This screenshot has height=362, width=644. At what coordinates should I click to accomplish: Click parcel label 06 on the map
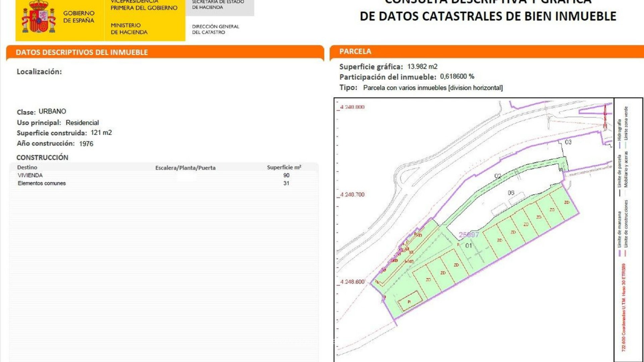pyautogui.click(x=511, y=193)
